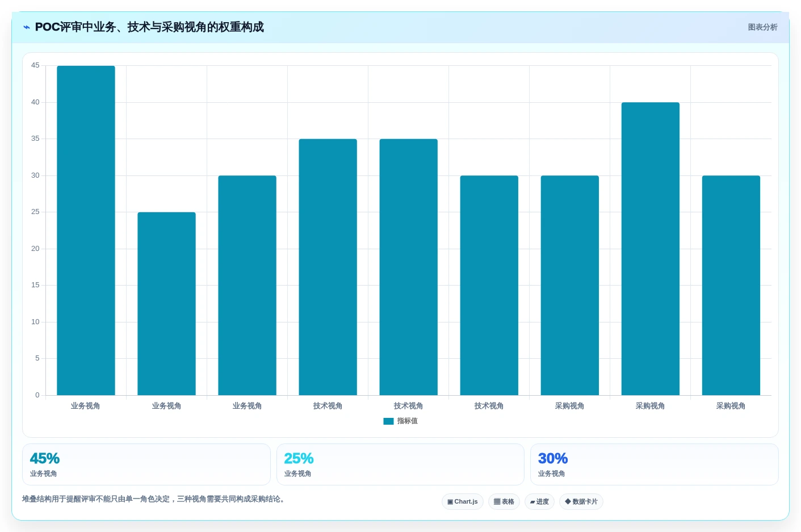Click the y-axis tick label 15
Viewport: 801px width, 532px height.
pos(35,285)
